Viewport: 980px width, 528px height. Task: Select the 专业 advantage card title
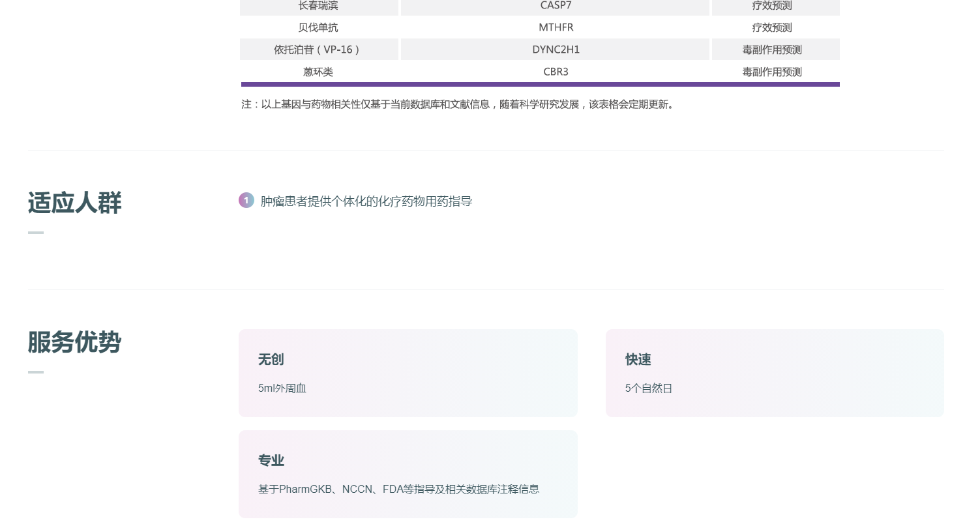(271, 461)
